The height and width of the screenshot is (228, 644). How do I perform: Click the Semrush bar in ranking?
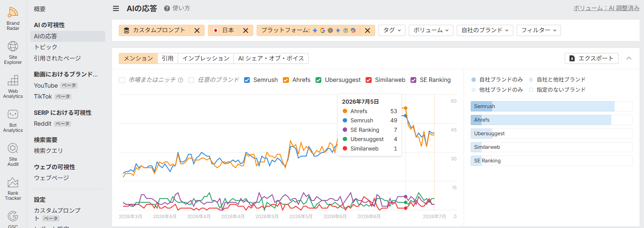tap(551, 106)
